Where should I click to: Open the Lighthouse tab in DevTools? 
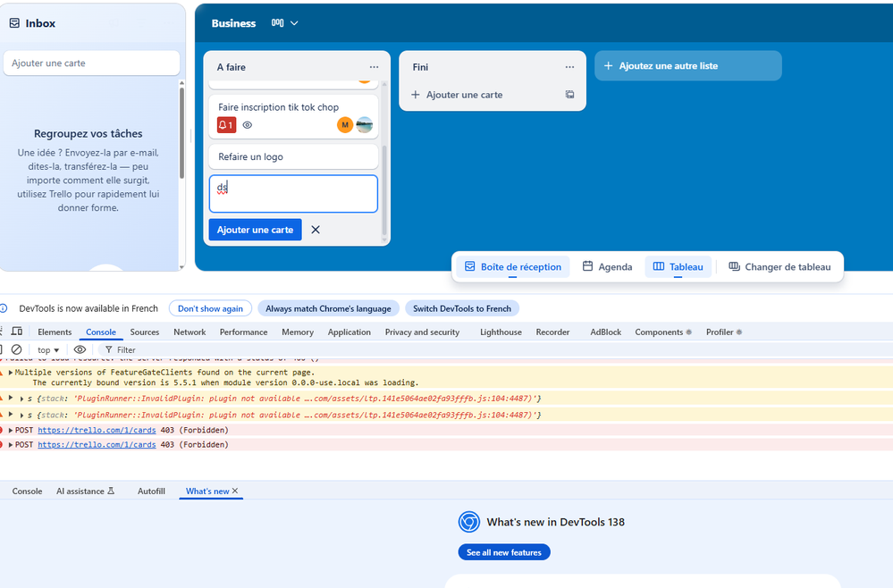tap(501, 332)
